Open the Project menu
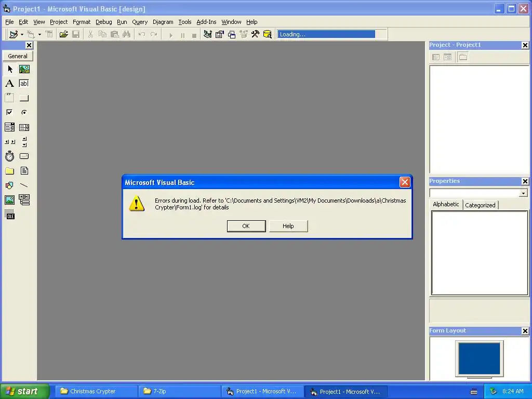The image size is (532, 399). 59,22
